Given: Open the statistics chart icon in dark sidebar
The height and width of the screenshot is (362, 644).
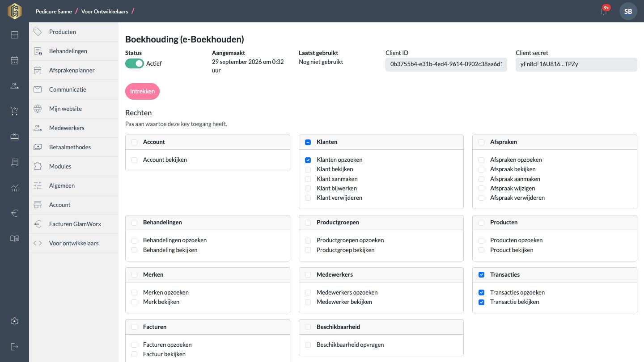Looking at the screenshot, I should [x=14, y=188].
